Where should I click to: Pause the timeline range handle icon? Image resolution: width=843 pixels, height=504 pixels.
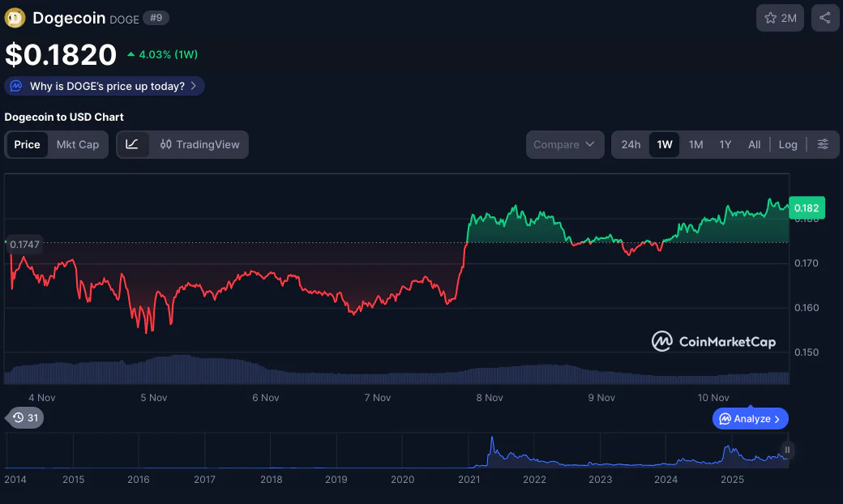(786, 450)
